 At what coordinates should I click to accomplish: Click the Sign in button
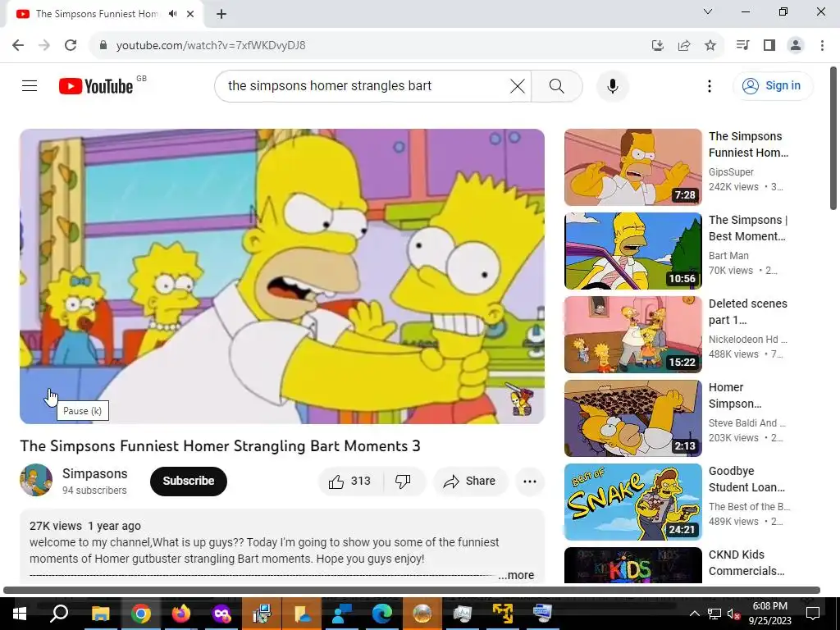pyautogui.click(x=773, y=85)
